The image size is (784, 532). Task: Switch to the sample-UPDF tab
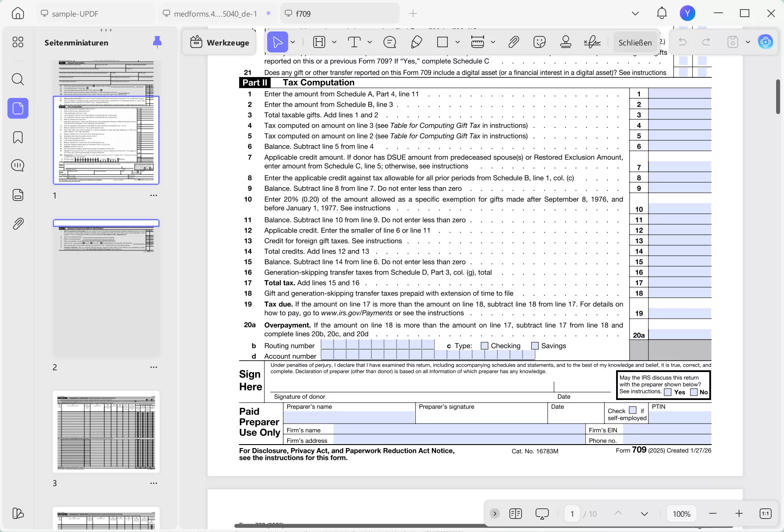tap(74, 14)
